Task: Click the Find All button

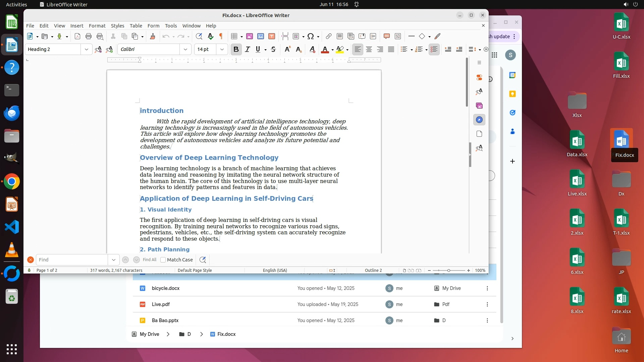Action: click(149, 260)
